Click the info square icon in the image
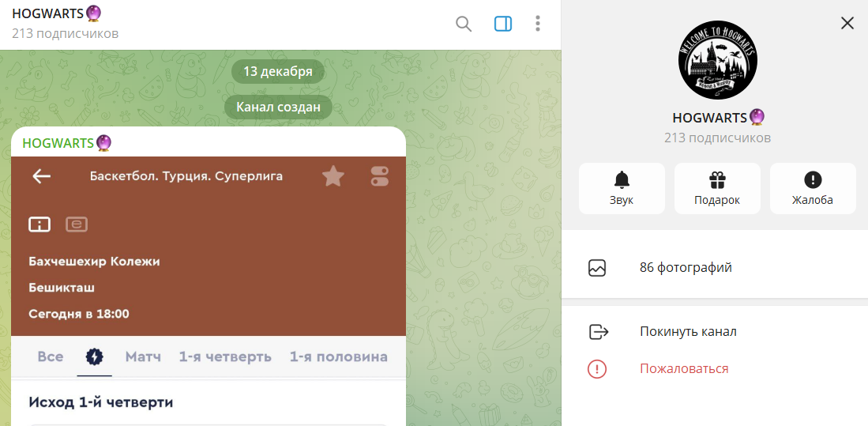This screenshot has width=868, height=426. click(x=39, y=224)
